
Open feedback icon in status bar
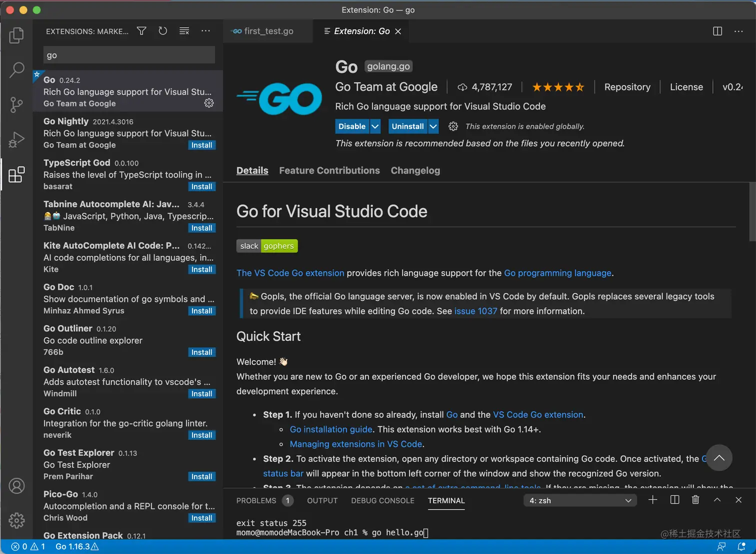(x=721, y=546)
